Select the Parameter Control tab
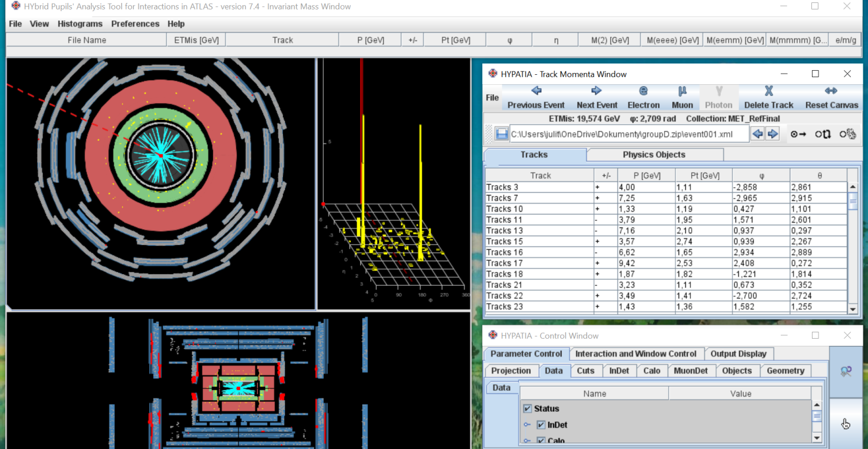The image size is (868, 449). pyautogui.click(x=526, y=354)
